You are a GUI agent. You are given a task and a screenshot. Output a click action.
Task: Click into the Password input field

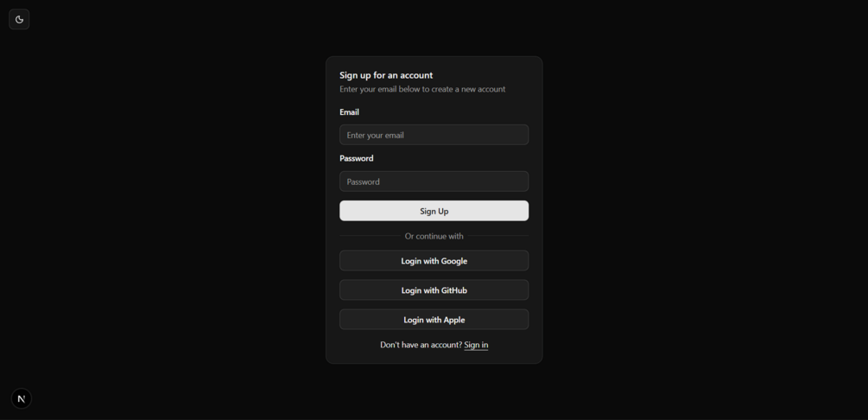click(434, 181)
